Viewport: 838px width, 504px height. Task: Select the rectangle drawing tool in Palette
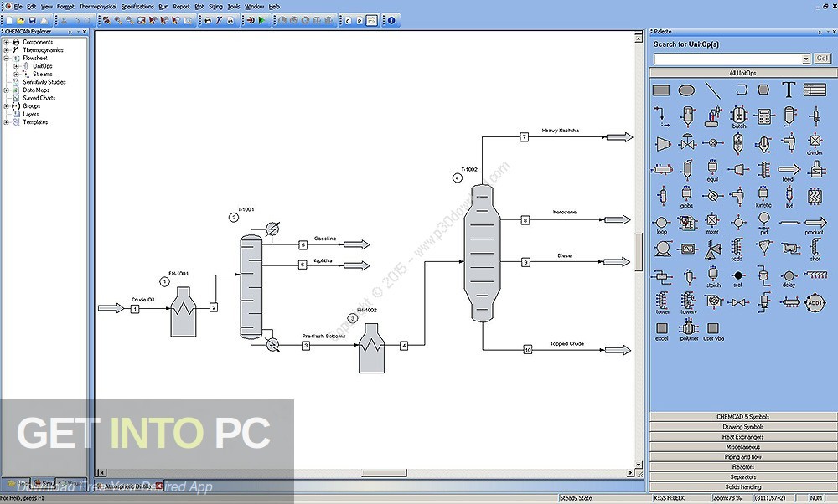[x=661, y=90]
